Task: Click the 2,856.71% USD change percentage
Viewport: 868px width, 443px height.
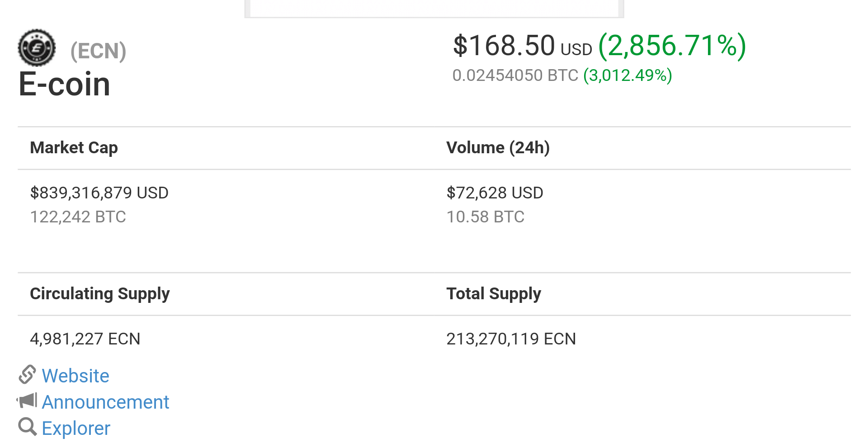Action: tap(672, 46)
